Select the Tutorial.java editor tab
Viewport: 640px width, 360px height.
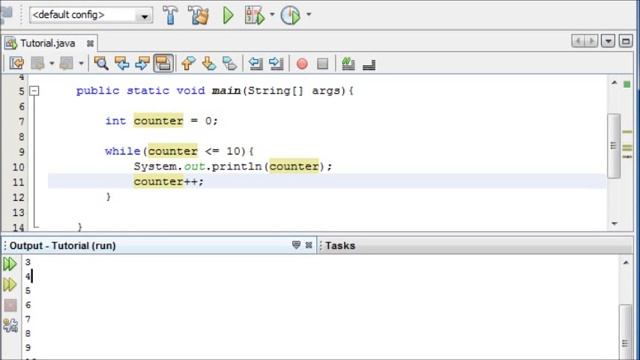coord(47,43)
